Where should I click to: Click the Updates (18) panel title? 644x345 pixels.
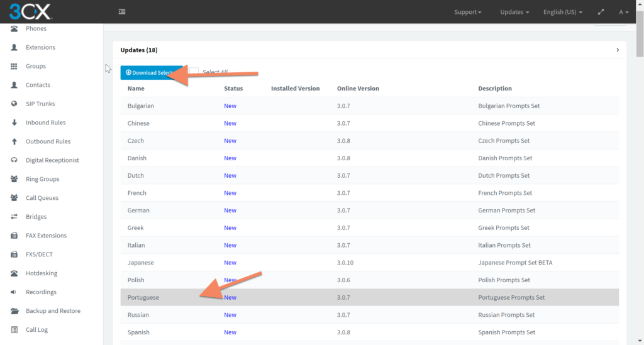pyautogui.click(x=139, y=50)
